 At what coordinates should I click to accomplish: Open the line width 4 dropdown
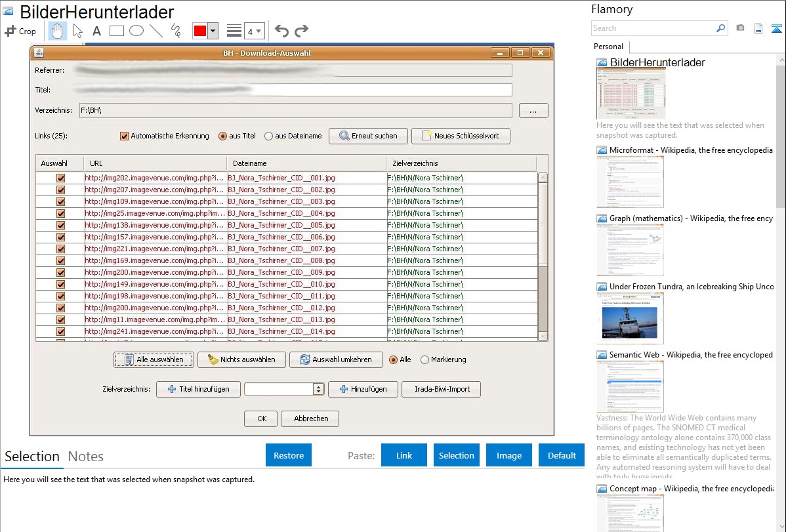coord(255,31)
